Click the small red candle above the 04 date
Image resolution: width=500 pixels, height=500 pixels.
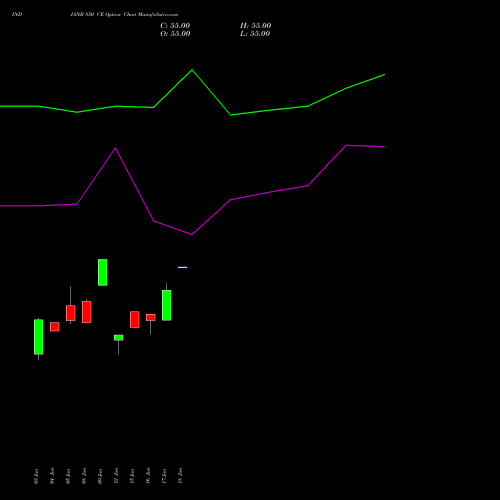click(x=55, y=327)
